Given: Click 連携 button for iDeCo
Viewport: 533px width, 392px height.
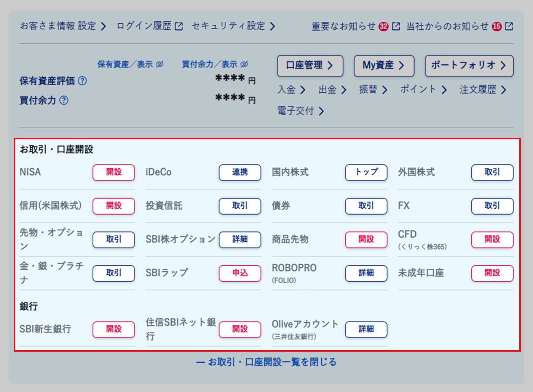Looking at the screenshot, I should (x=240, y=172).
